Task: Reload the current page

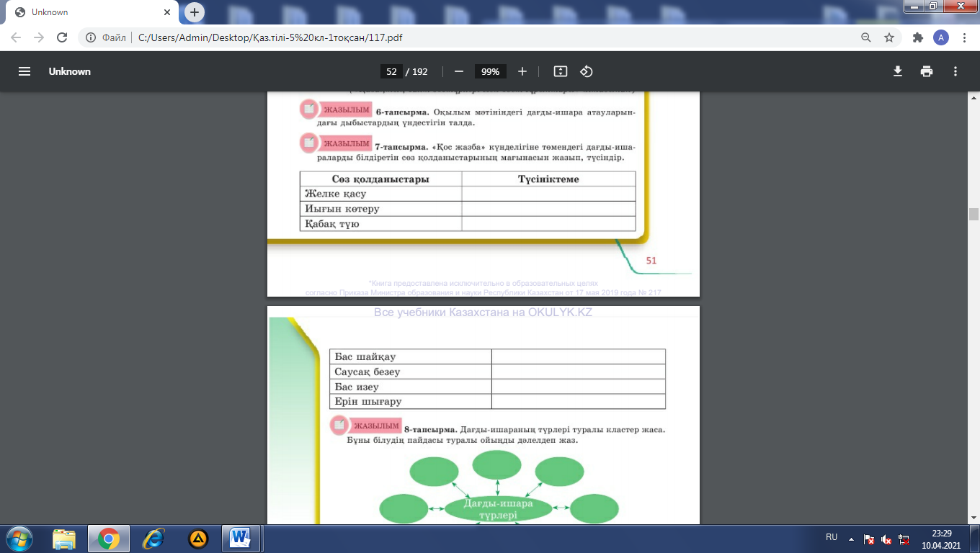Action: click(62, 37)
